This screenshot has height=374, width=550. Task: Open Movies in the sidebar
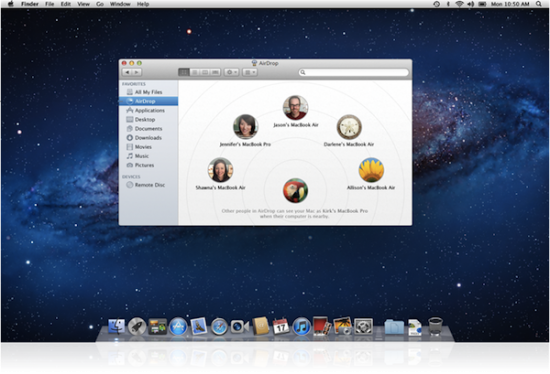coord(148,147)
